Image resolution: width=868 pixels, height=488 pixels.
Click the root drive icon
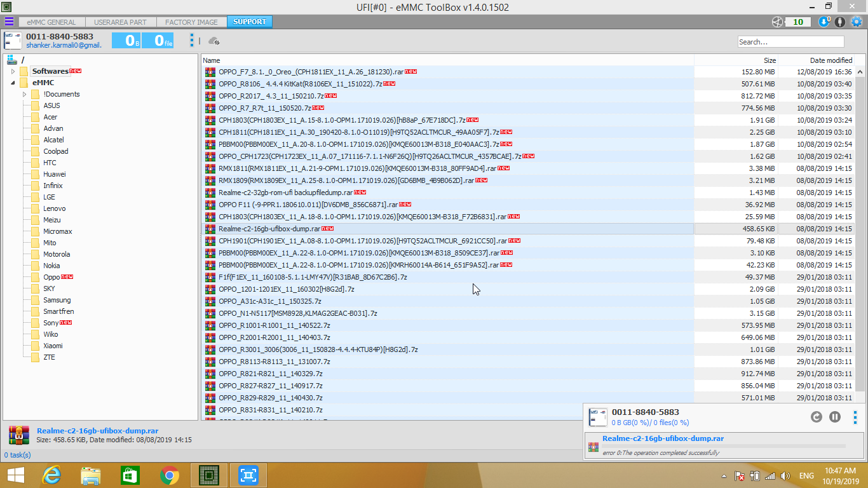tap(11, 59)
